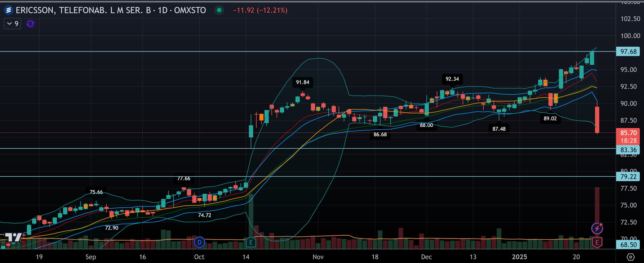Click the 18:28 countdown timer label
Viewport: 644px width, 263px height.
pyautogui.click(x=628, y=141)
